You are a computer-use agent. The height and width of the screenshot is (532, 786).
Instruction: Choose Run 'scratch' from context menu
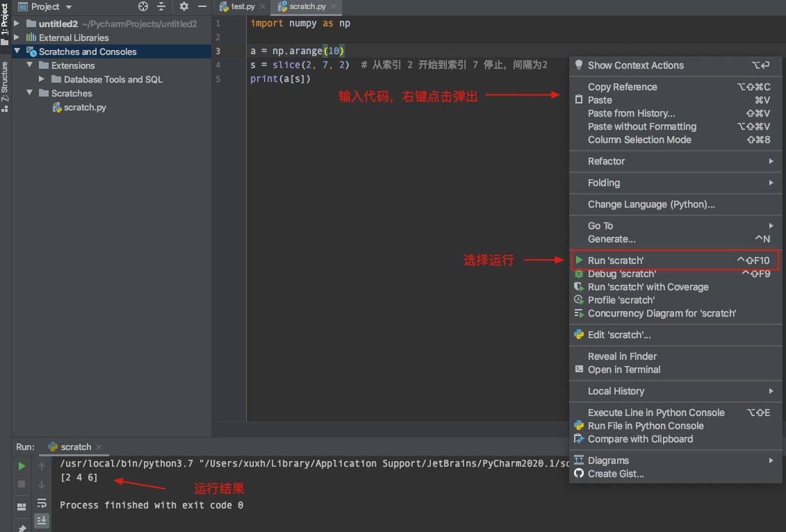coord(676,260)
